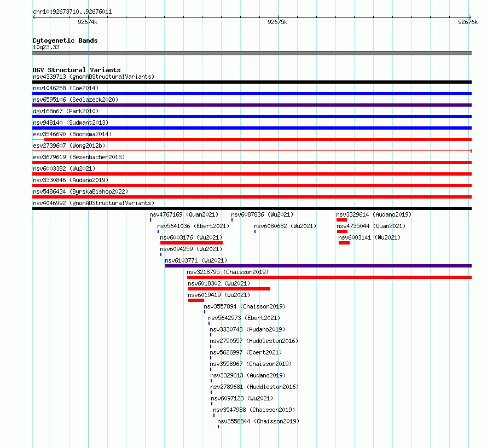Select the purple bar under nsv6595106

pos(252,105)
